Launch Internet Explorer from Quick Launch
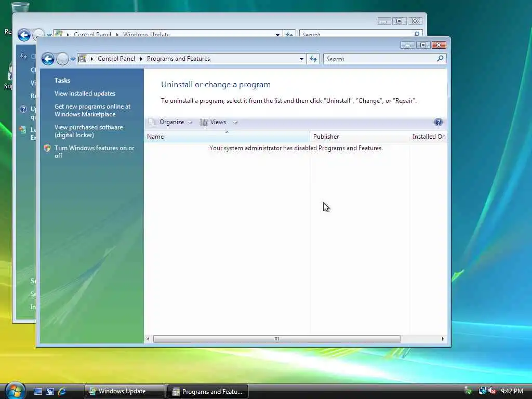The image size is (532, 399). [62, 391]
